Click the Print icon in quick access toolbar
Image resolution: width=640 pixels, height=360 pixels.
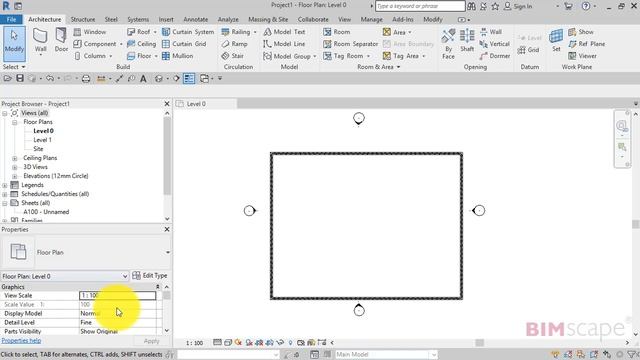(x=86, y=79)
